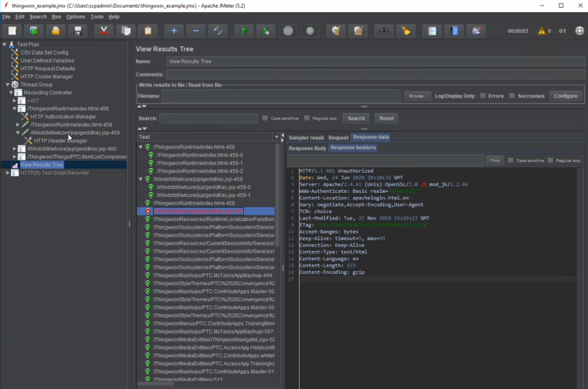Toggle Case sensitive next to Search field
This screenshot has height=389, width=588.
coord(265,118)
